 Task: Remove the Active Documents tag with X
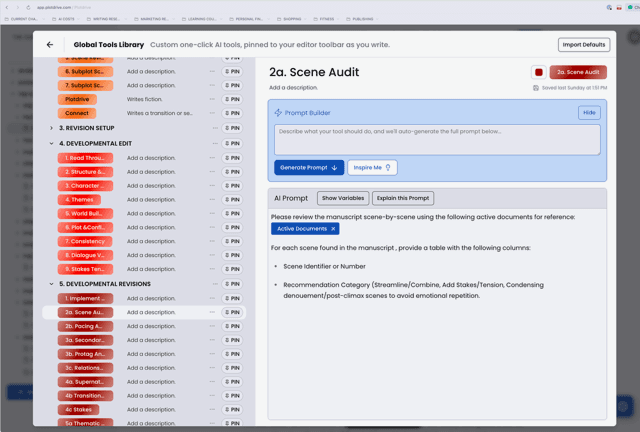click(333, 229)
